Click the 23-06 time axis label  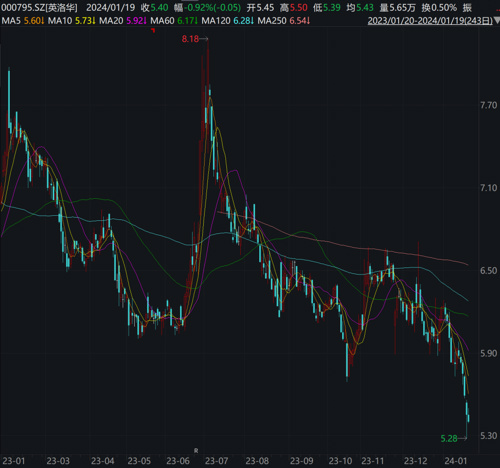click(178, 461)
